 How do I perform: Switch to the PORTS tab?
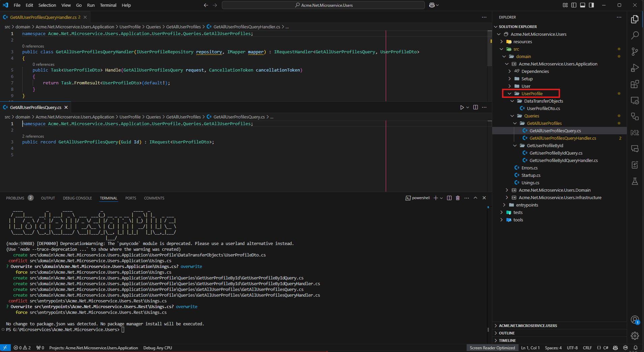click(x=130, y=198)
